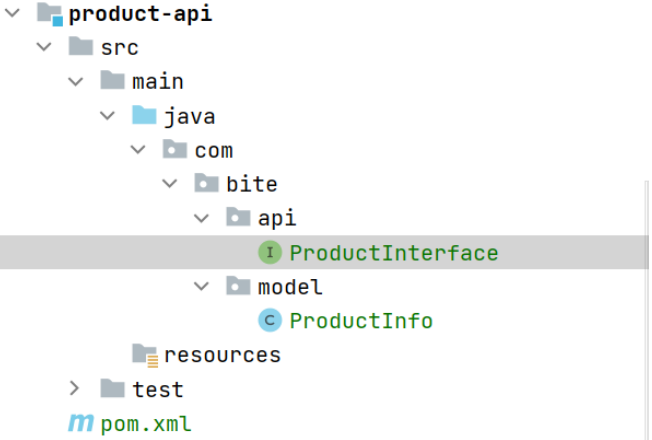652x440 pixels.
Task: Collapse the api package chevron
Action: click(202, 218)
